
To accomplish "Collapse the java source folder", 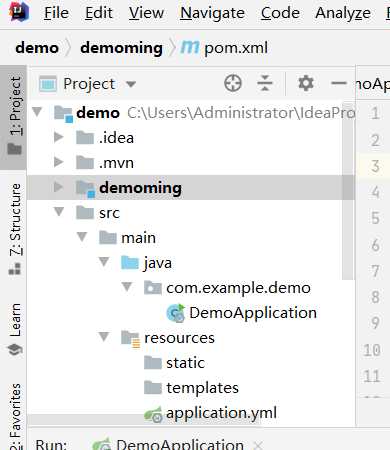I will coord(104,262).
